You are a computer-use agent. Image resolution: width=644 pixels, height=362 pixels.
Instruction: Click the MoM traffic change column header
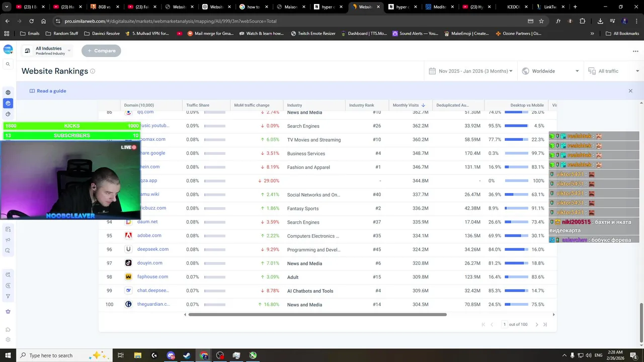tap(252, 105)
